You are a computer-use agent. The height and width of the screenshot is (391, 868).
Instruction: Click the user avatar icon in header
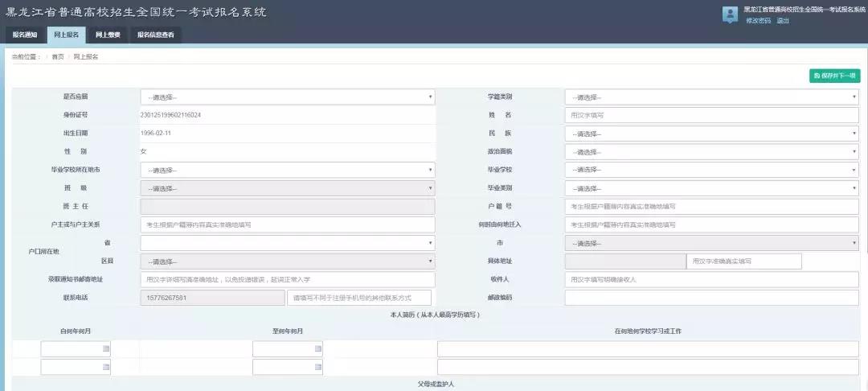[730, 14]
